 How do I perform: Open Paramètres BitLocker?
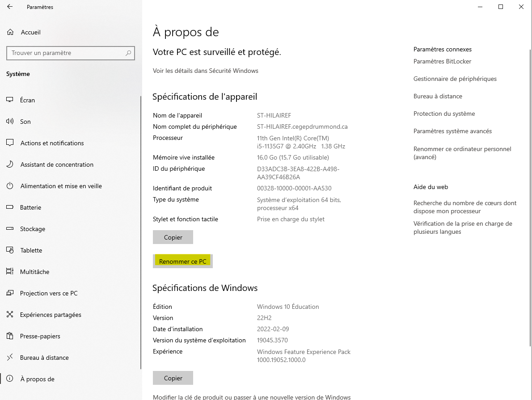pyautogui.click(x=442, y=61)
